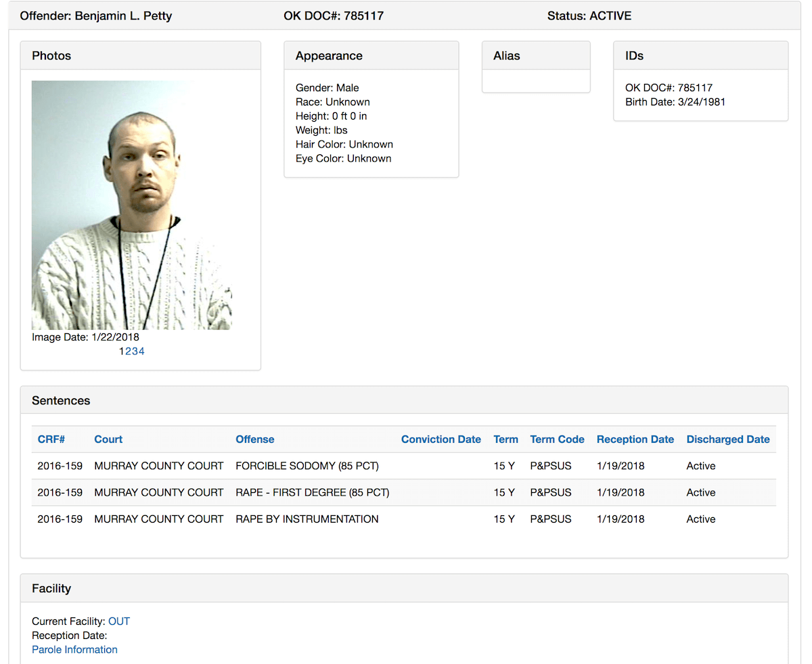Click the Offense column header
The width and height of the screenshot is (812, 664).
[254, 440]
